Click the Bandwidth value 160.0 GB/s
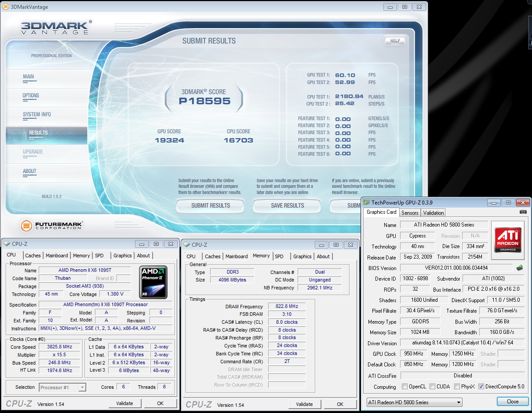The width and height of the screenshot is (532, 413). [502, 332]
